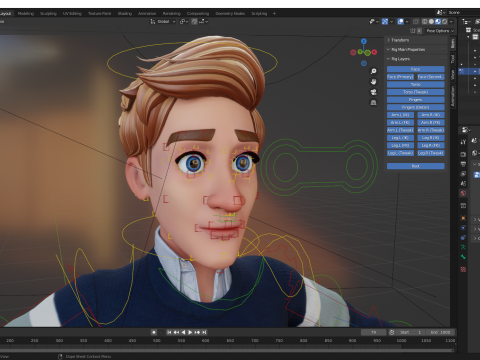The height and width of the screenshot is (360, 480).
Task: Open the outliner display mode dropdown
Action: [x=466, y=21]
